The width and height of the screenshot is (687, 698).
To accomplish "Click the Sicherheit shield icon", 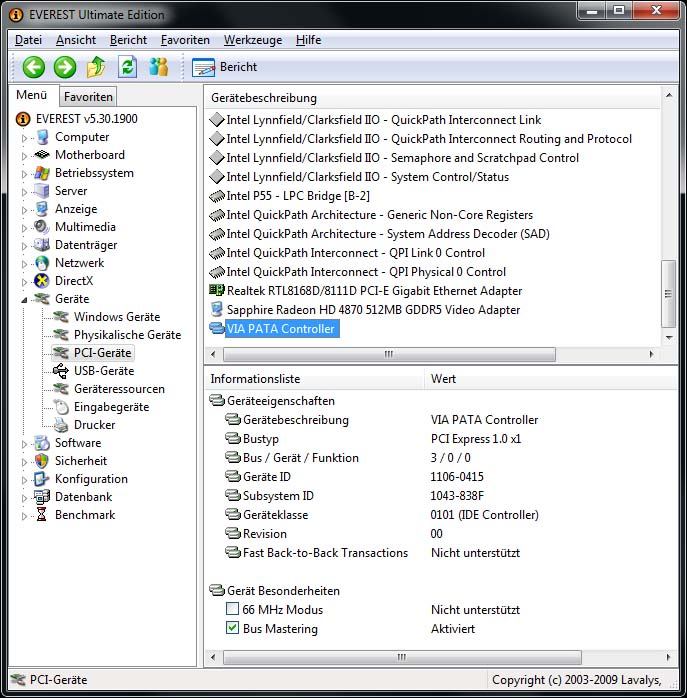I will click(42, 461).
